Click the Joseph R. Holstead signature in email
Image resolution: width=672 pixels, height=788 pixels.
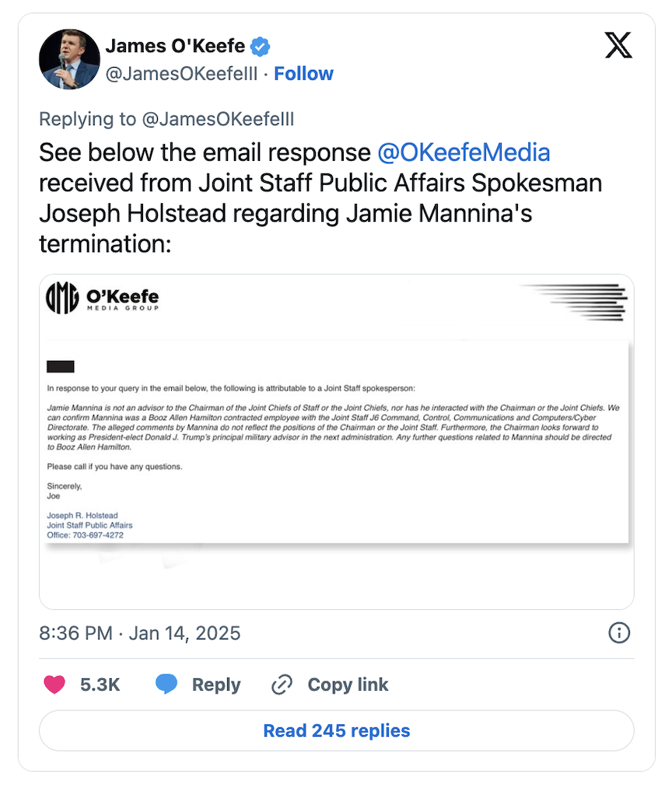pyautogui.click(x=82, y=516)
